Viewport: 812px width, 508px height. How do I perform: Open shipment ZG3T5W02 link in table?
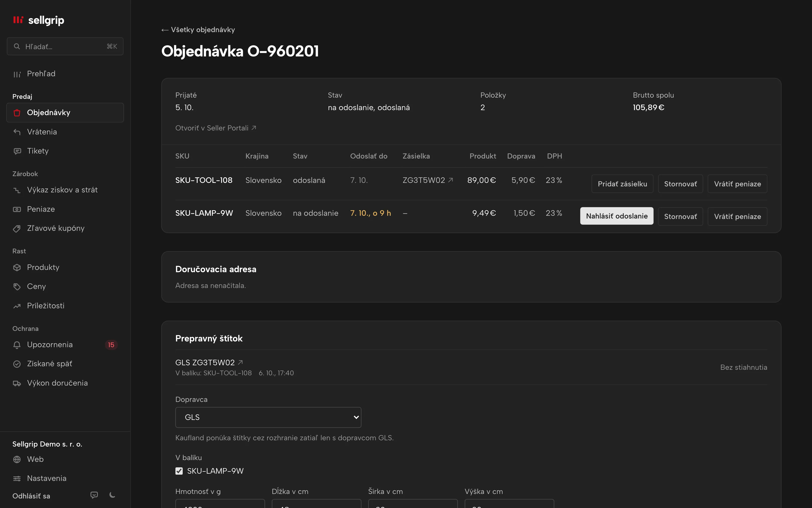(428, 180)
